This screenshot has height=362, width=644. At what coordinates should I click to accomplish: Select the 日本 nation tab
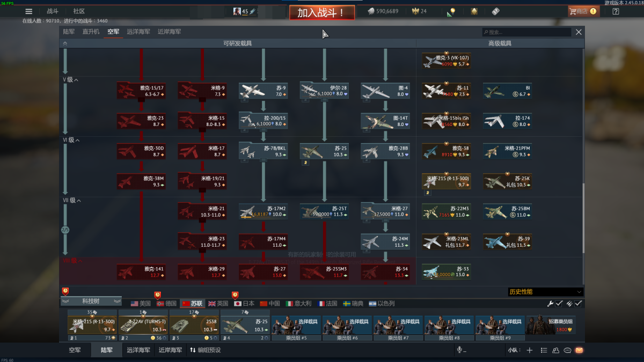[244, 304]
